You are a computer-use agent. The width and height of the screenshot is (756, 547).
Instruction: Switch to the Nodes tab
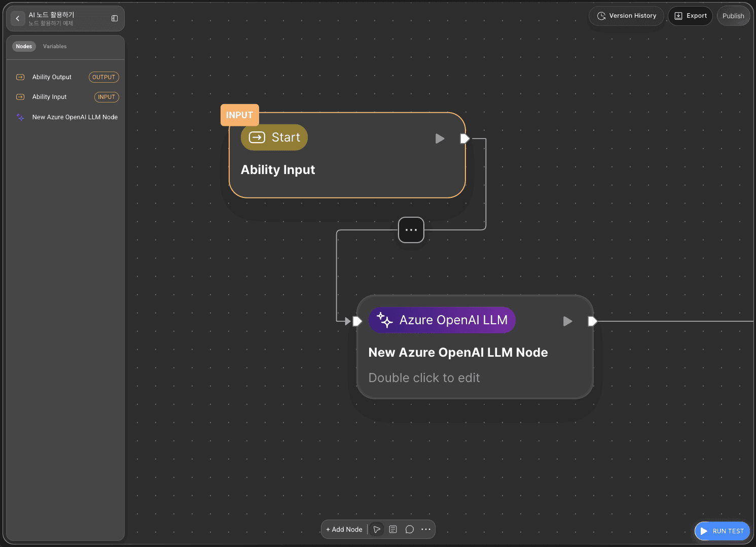pos(24,46)
